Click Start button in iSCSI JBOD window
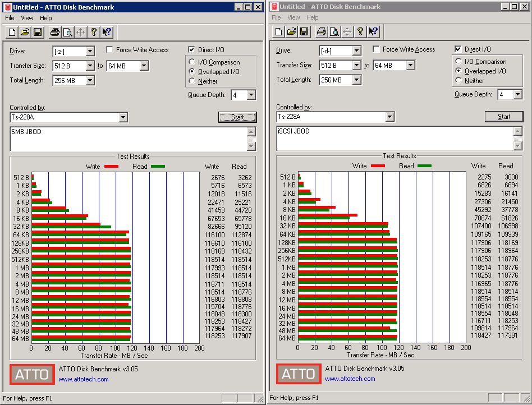Screen dimensions: 532x405 [x=504, y=117]
